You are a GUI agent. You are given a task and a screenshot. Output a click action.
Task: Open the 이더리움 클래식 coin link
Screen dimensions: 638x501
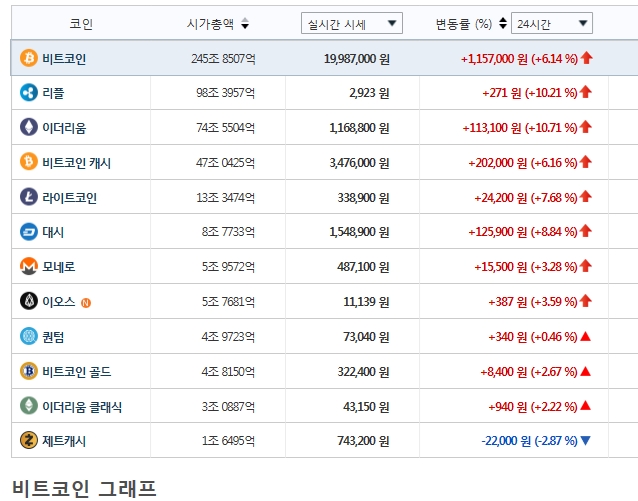(82, 407)
